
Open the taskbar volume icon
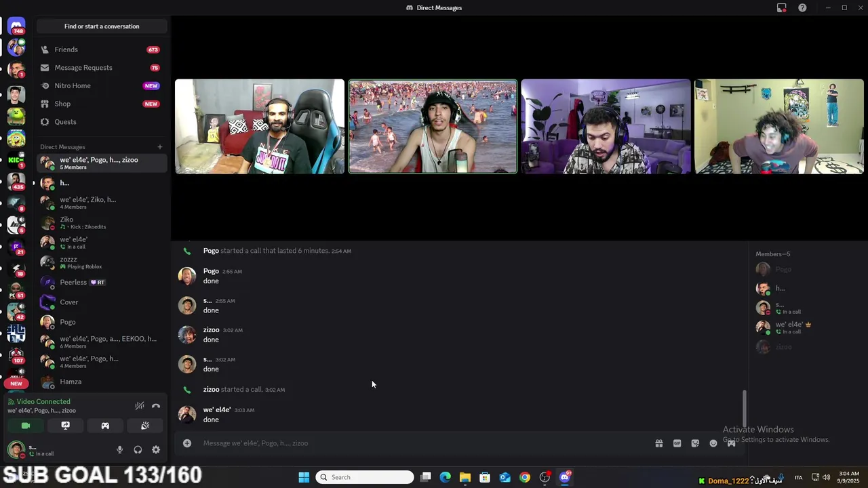point(826,477)
